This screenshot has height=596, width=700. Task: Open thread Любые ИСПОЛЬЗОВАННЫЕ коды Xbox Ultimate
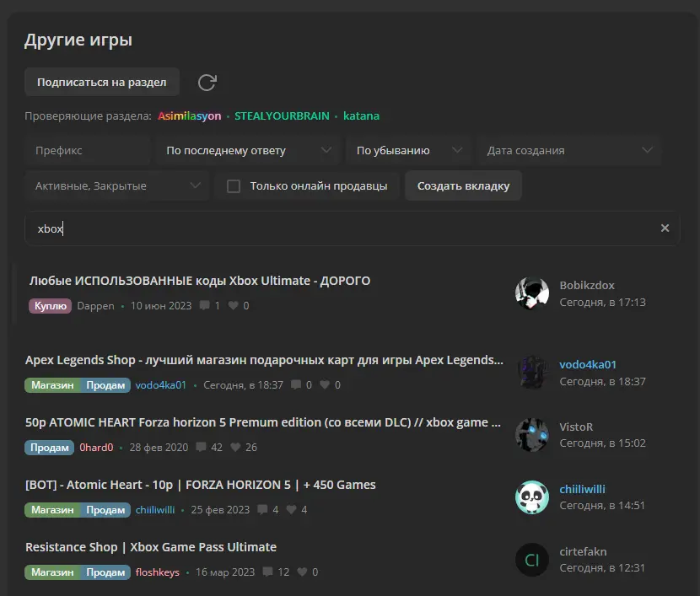[x=200, y=281]
